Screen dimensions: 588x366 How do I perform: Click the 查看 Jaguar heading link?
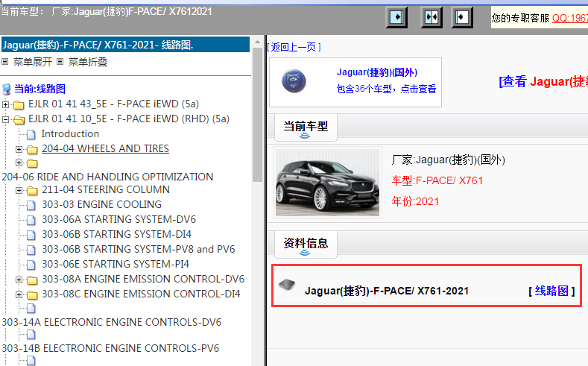pos(543,81)
